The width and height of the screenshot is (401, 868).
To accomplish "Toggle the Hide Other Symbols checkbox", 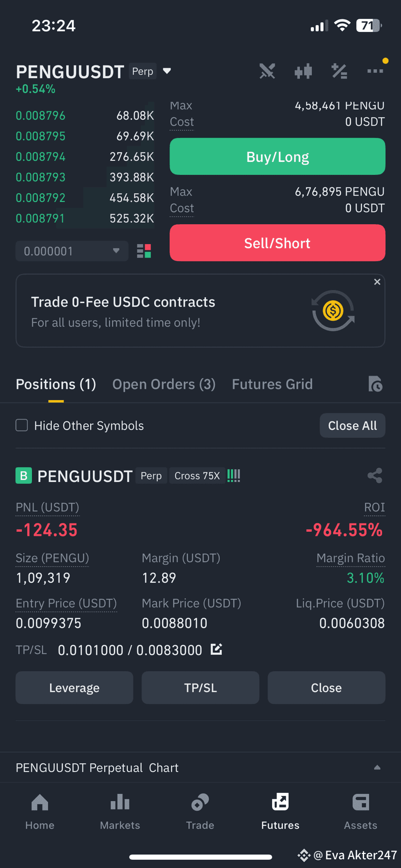I will click(22, 425).
